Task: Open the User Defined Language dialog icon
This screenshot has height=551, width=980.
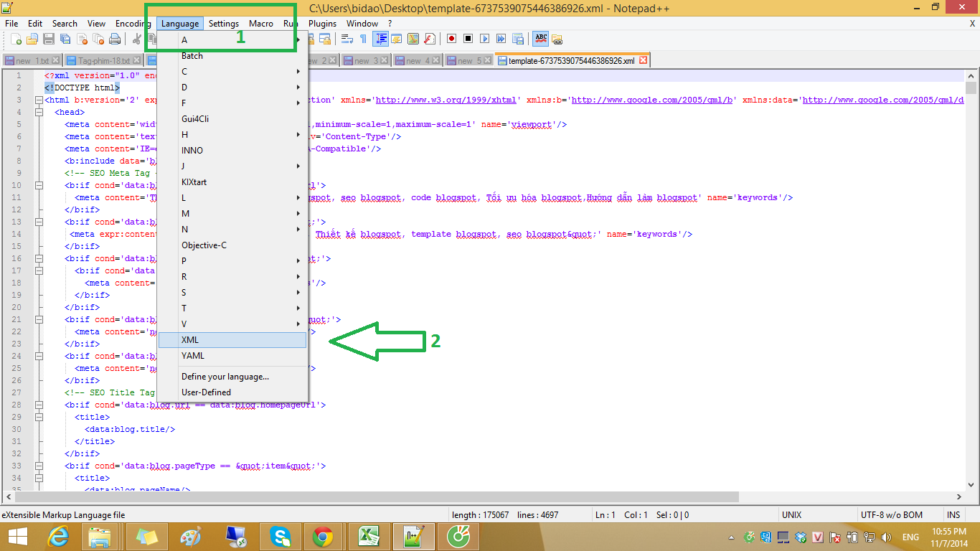Action: (397, 39)
